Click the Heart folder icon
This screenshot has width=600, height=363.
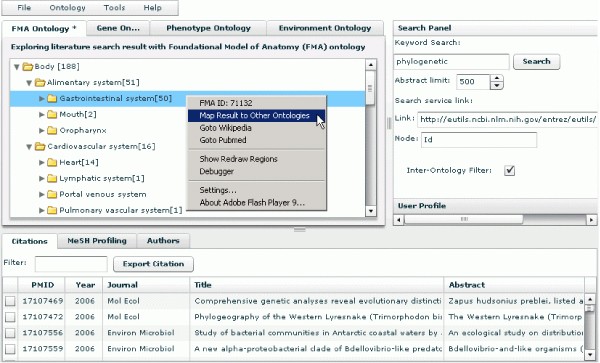(x=52, y=163)
